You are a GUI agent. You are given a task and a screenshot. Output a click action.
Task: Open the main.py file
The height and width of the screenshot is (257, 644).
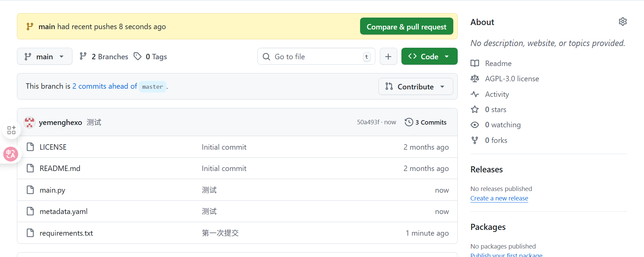point(52,190)
